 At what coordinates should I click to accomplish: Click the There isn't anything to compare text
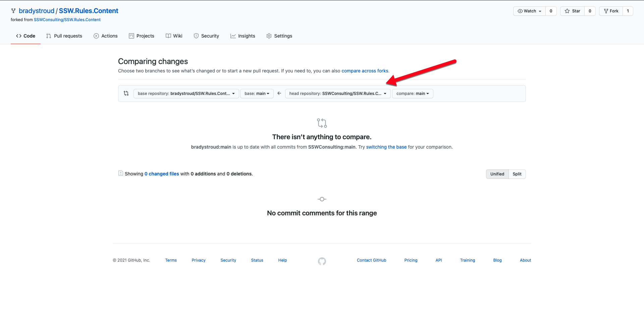coord(322,137)
